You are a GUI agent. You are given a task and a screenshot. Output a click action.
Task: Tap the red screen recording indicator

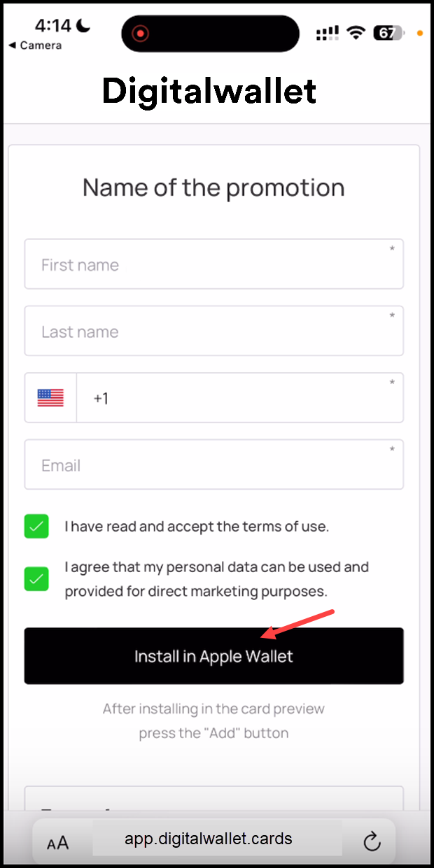[141, 33]
